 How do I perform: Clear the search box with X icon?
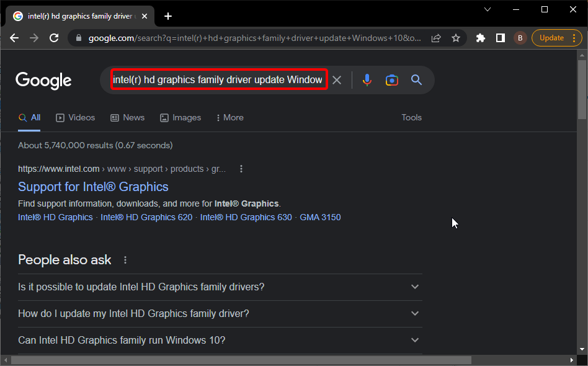pos(337,80)
